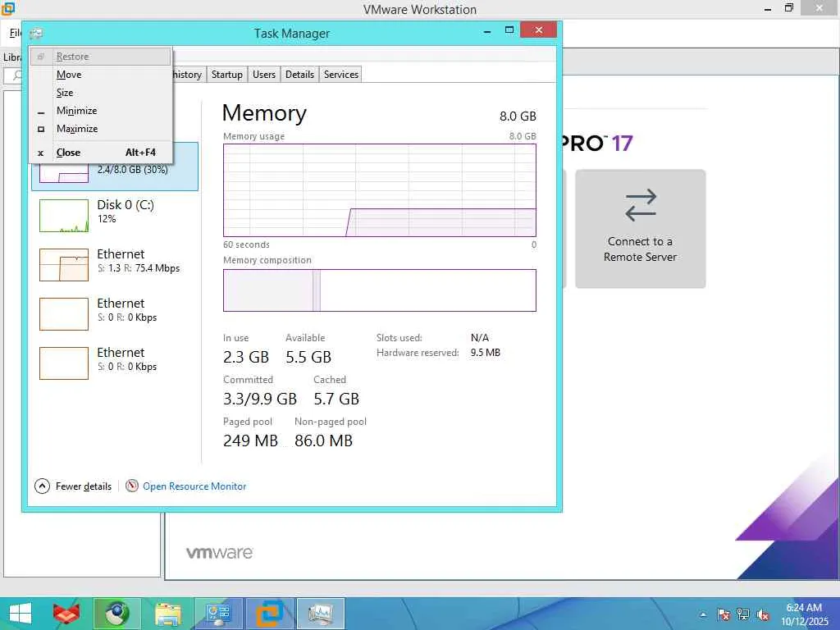Select Minimize from the system menu
This screenshot has height=630, width=840.
coord(101,111)
